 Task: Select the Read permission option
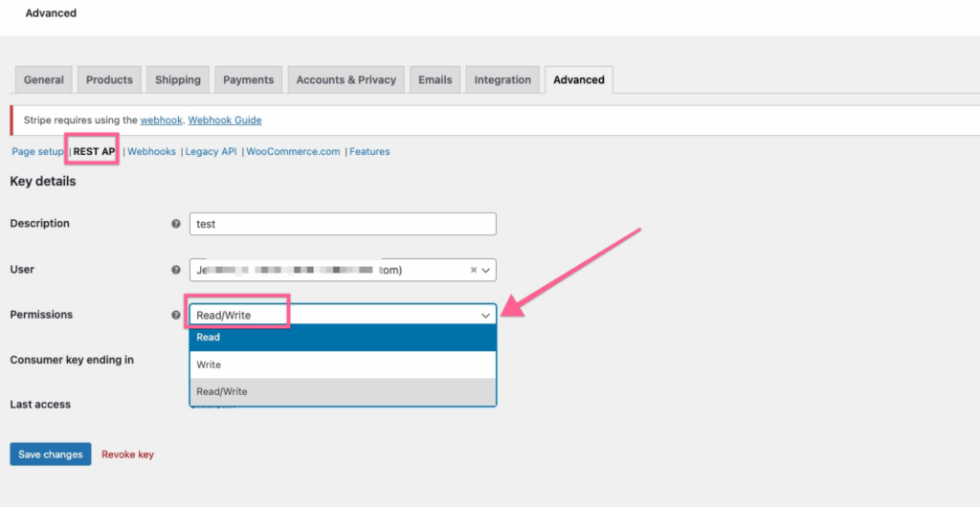(343, 338)
